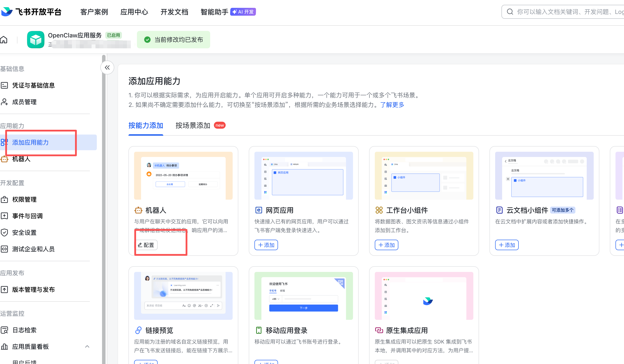The width and height of the screenshot is (624, 364).
Task: Collapse the left sidebar with the chevron
Action: pyautogui.click(x=107, y=67)
